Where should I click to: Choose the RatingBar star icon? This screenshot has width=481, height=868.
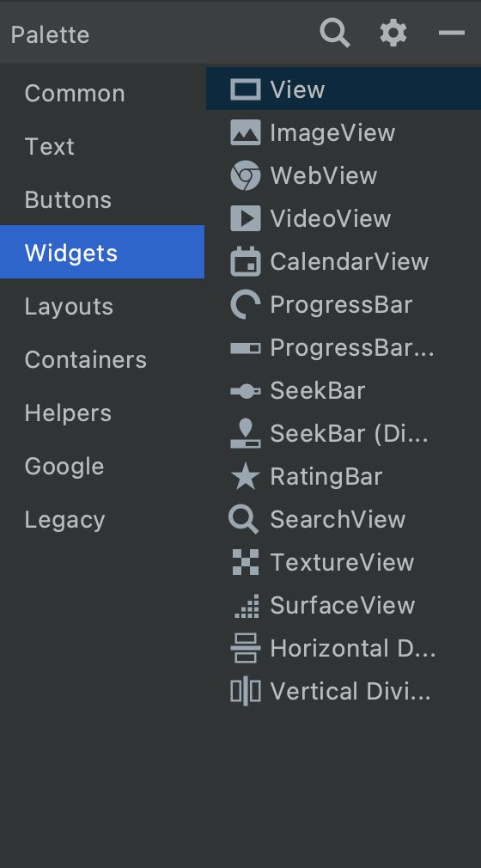click(x=245, y=476)
